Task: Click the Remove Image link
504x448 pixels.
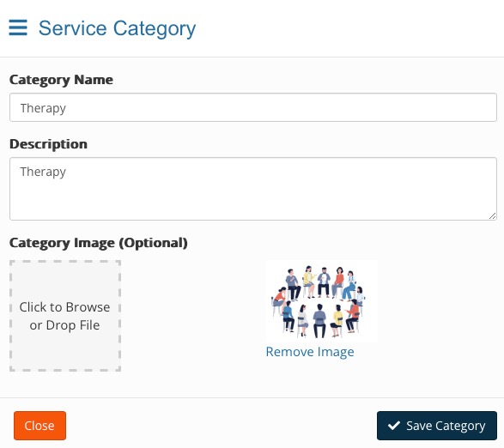Action: pos(310,352)
